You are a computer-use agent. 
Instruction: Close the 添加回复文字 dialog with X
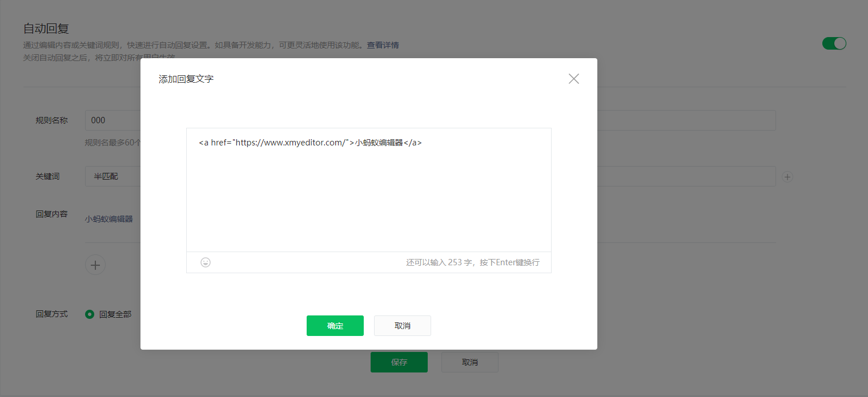[x=574, y=79]
